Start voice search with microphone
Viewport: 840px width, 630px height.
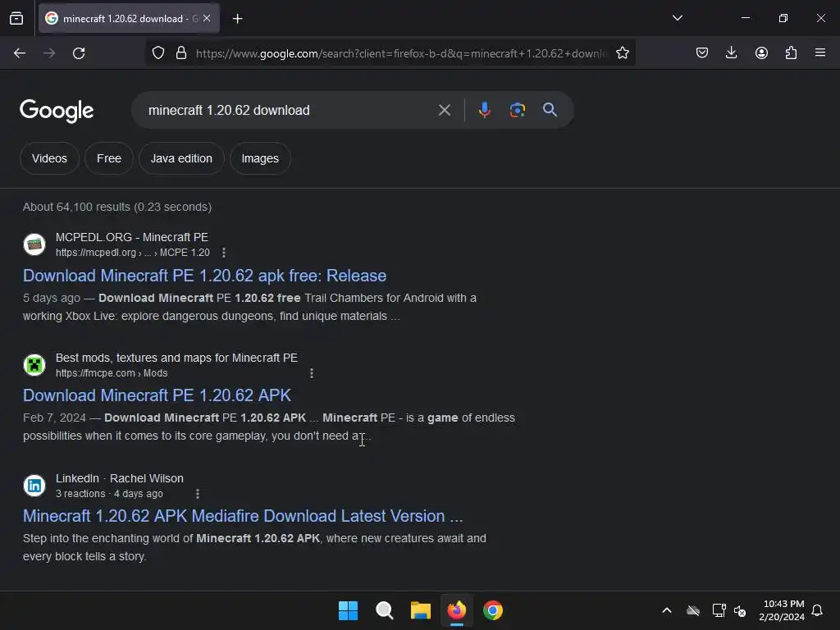click(484, 111)
